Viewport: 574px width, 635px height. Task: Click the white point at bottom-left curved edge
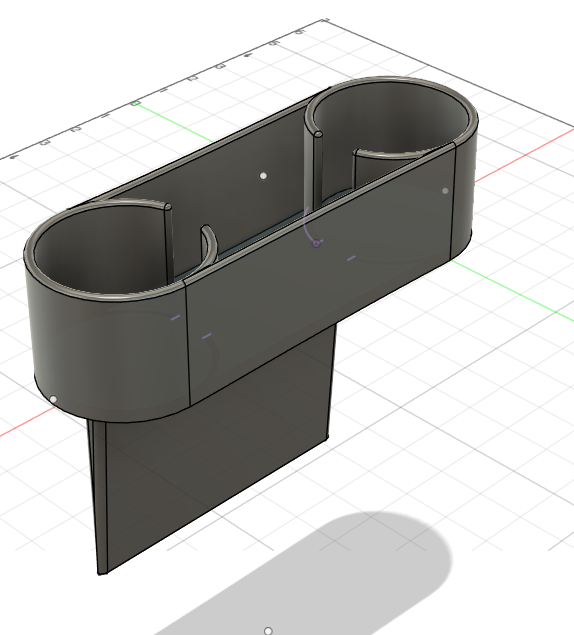(53, 399)
